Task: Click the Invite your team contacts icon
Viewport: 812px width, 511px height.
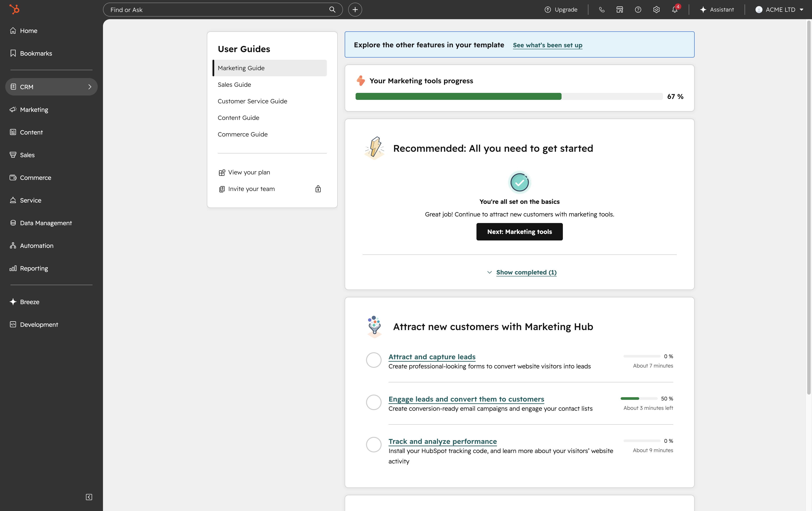Action: [222, 189]
